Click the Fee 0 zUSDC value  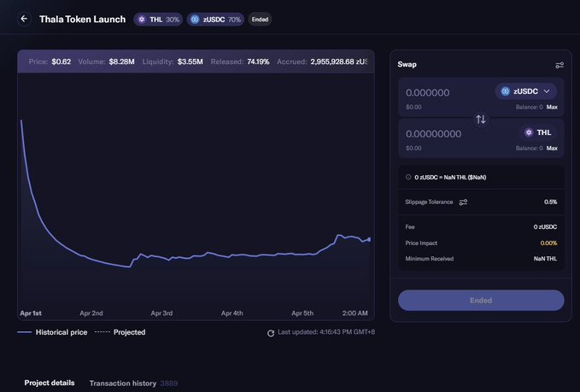coord(545,226)
